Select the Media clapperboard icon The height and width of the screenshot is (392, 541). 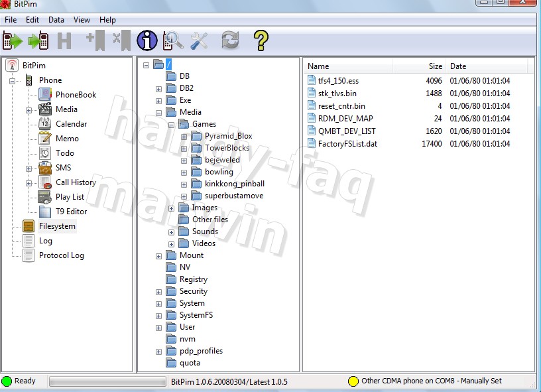[45, 109]
